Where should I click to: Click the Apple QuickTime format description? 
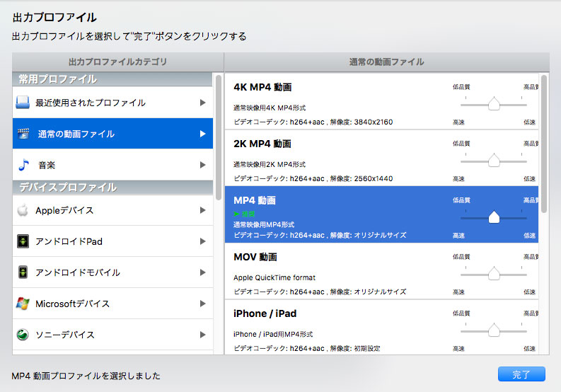click(274, 277)
